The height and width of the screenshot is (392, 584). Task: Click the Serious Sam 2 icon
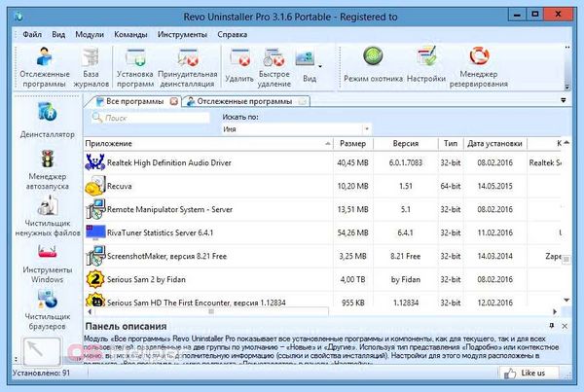tap(95, 279)
